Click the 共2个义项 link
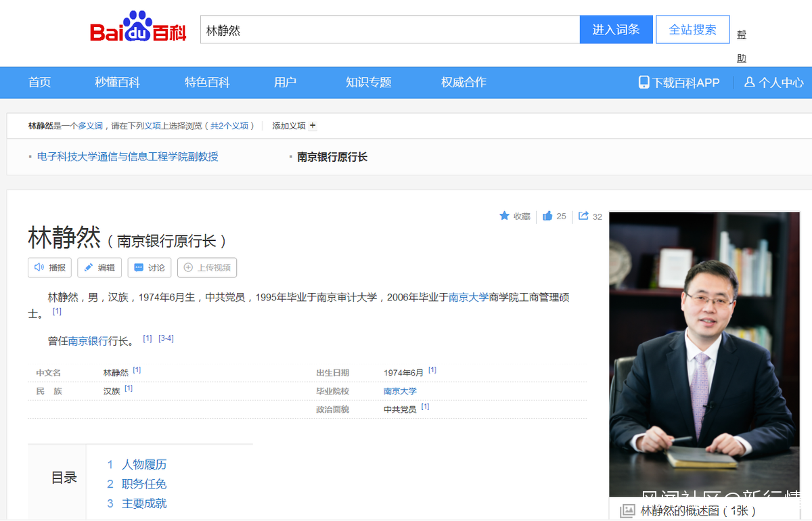 click(x=230, y=126)
